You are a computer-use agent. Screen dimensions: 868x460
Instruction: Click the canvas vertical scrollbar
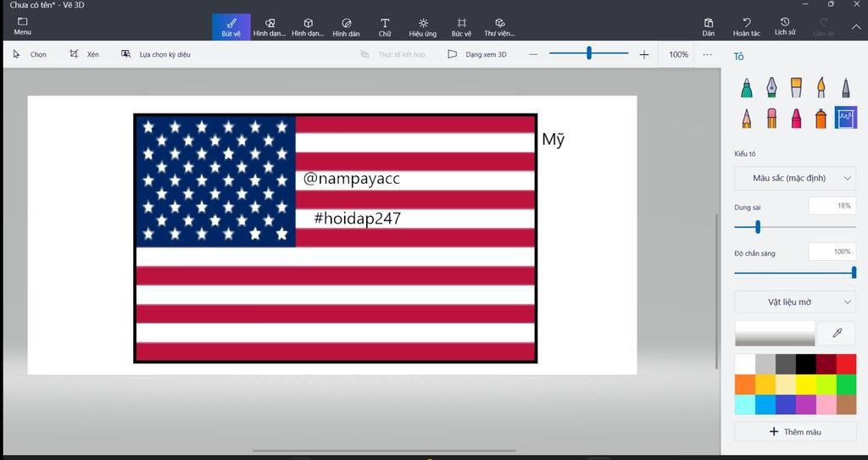click(717, 291)
